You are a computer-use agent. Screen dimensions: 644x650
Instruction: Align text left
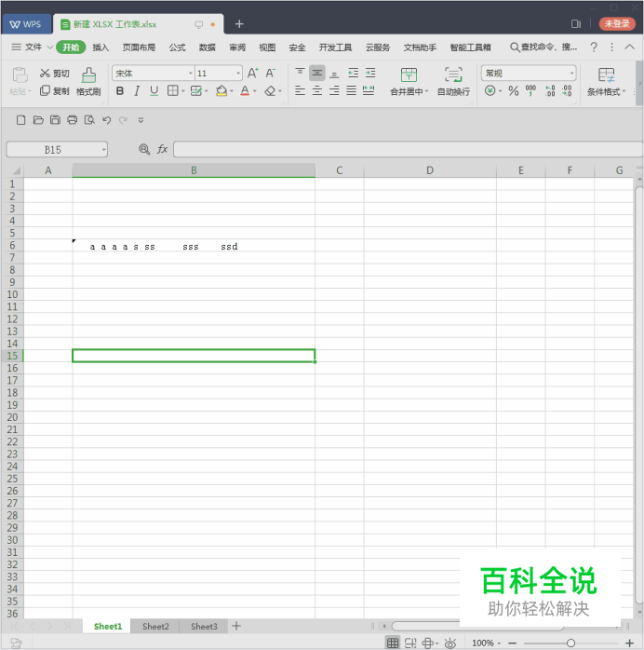coord(300,90)
